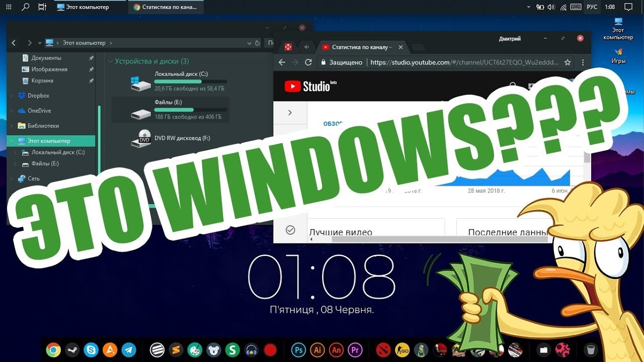Click the headphones app icon in dock
The height and width of the screenshot is (362, 644).
(252, 349)
